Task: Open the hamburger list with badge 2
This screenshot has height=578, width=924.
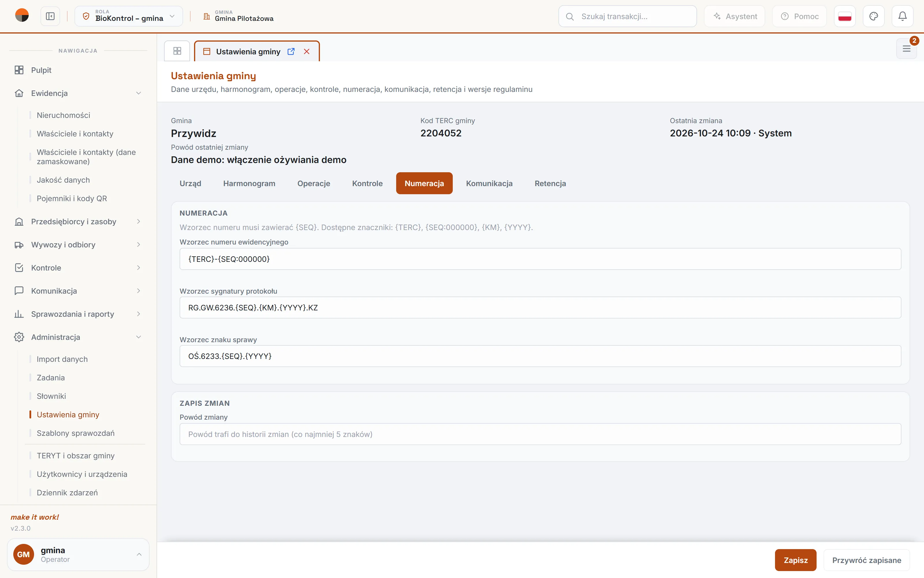Action: click(906, 49)
